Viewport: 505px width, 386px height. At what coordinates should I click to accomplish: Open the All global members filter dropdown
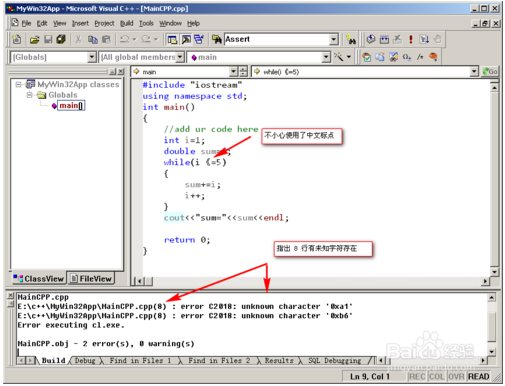pos(180,57)
